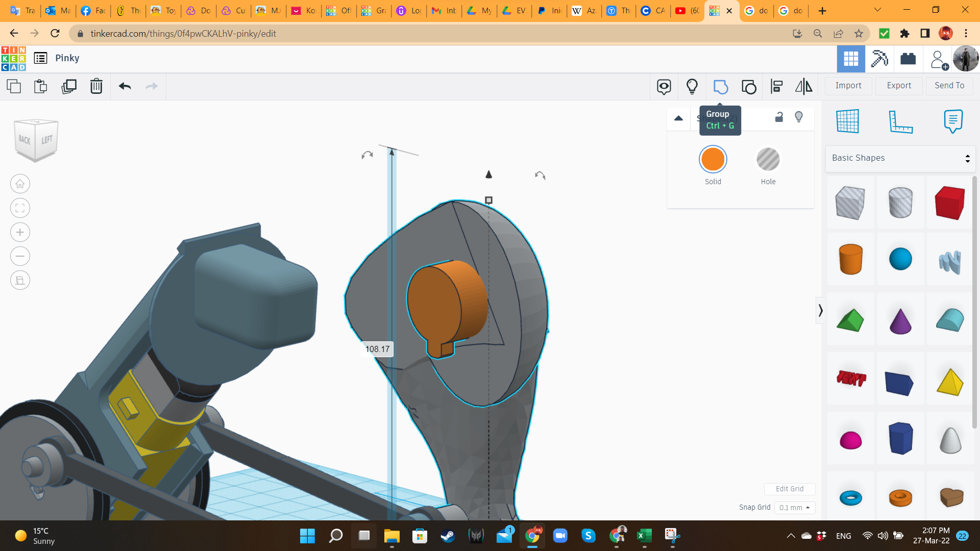
Task: Click the red Box shape thumbnail
Action: click(x=949, y=203)
